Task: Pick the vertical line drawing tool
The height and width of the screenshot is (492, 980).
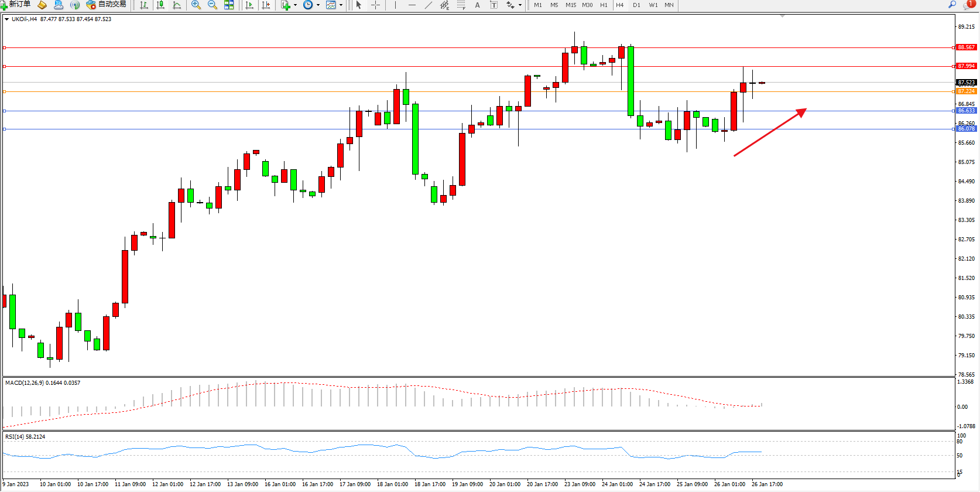Action: point(396,5)
